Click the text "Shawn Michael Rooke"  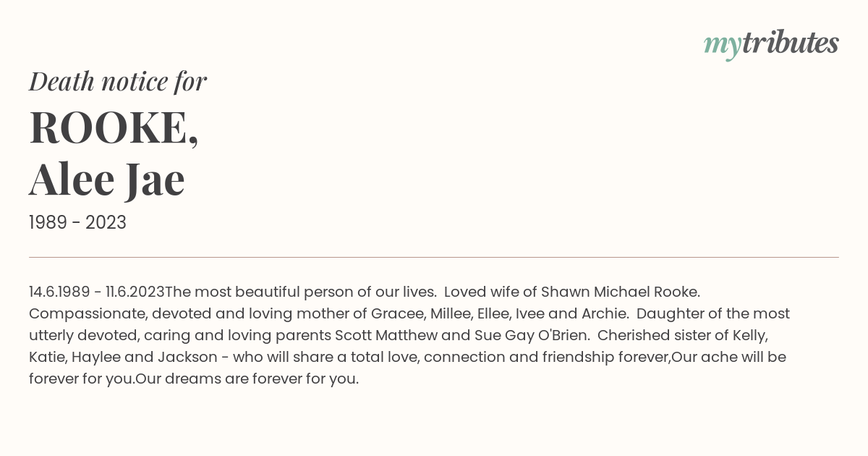coord(620,292)
